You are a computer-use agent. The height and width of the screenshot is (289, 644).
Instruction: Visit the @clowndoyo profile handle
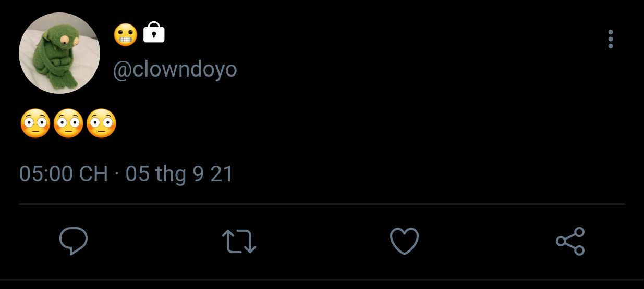[175, 70]
